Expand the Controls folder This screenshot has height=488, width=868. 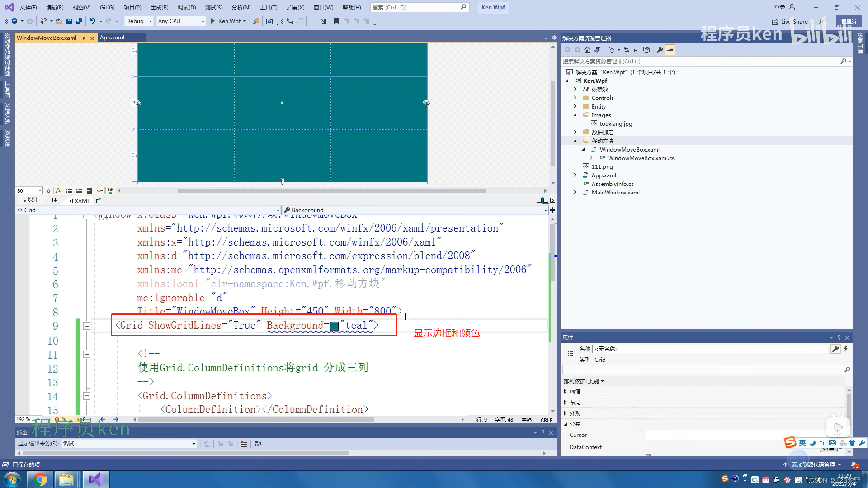pos(575,98)
